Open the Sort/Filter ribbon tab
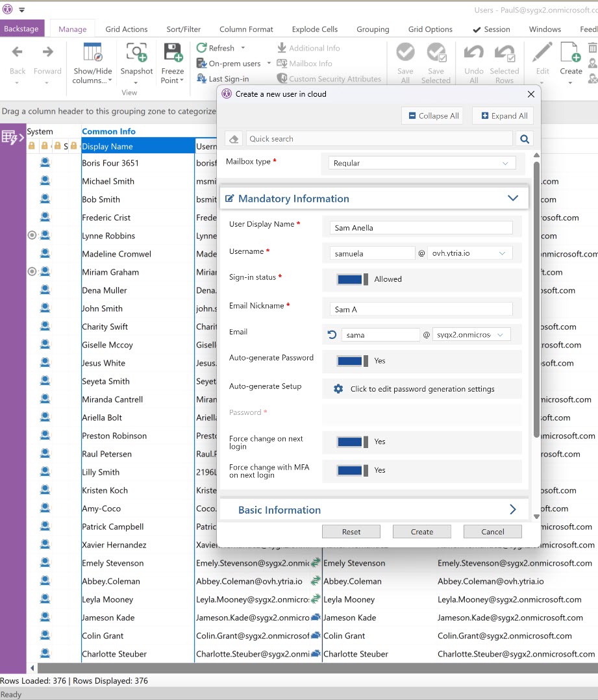The width and height of the screenshot is (598, 700). (x=183, y=29)
